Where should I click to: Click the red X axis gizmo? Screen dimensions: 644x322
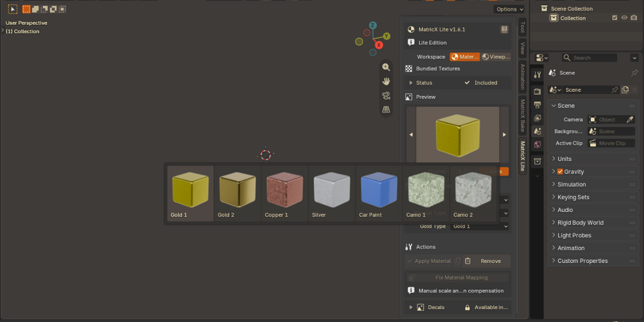tap(379, 45)
